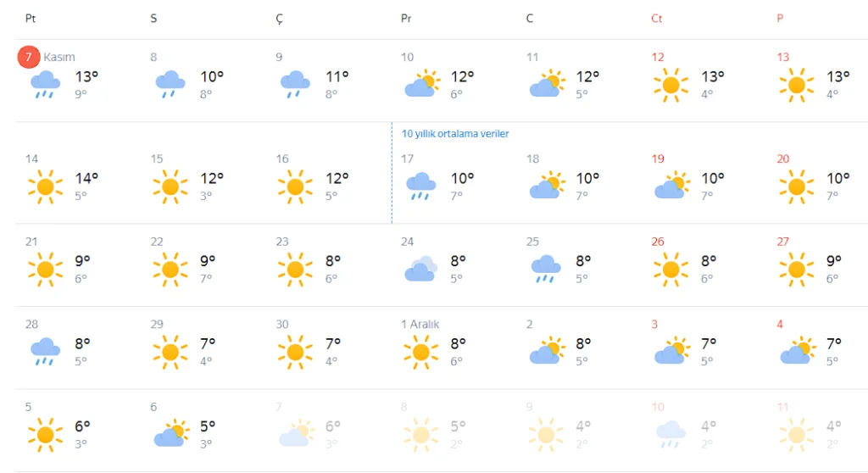This screenshot has height=473, width=868.
Task: Select the rain icon on day 17
Action: pos(420,186)
